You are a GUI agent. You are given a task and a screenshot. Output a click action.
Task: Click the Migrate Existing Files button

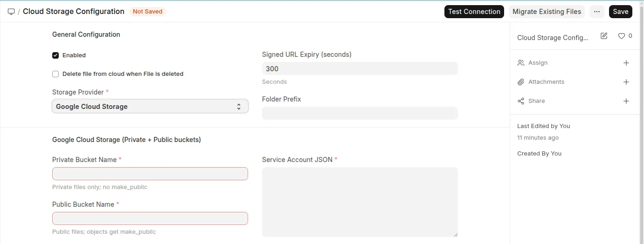547,12
